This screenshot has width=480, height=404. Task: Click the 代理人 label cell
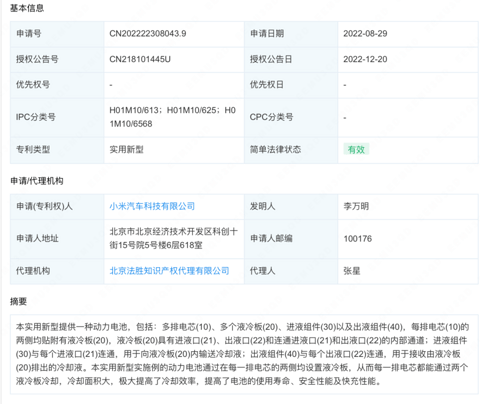point(291,271)
